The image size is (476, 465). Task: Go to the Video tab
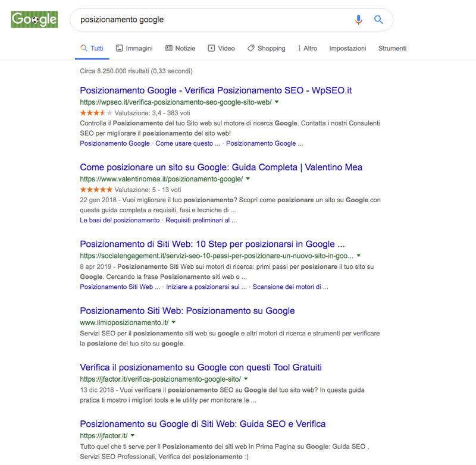click(x=221, y=48)
